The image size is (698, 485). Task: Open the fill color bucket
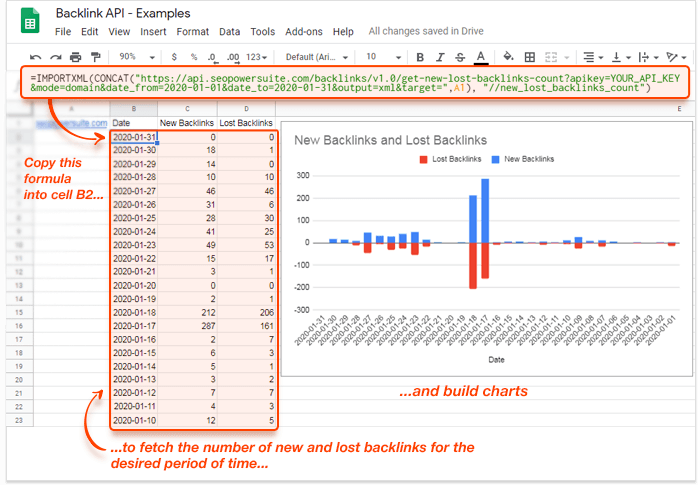[508, 57]
